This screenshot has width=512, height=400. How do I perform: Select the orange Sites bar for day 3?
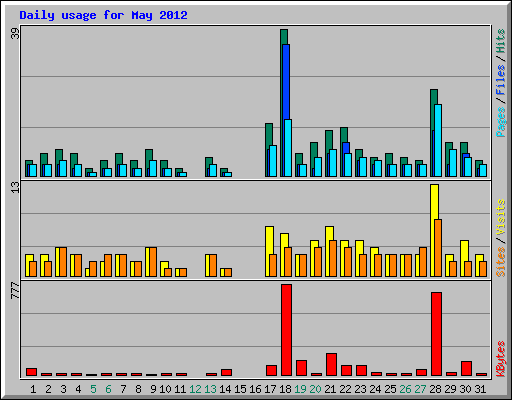point(63,262)
